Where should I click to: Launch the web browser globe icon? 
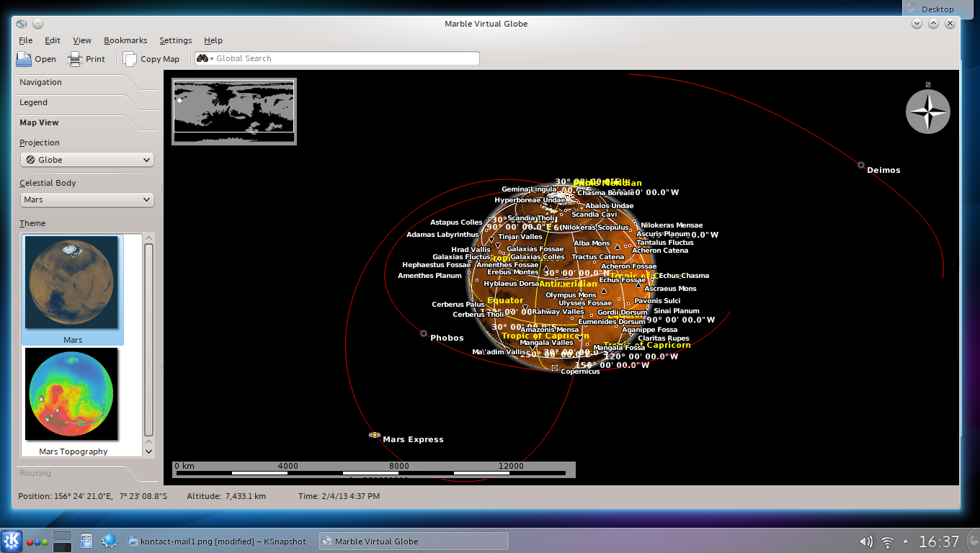pyautogui.click(x=110, y=541)
